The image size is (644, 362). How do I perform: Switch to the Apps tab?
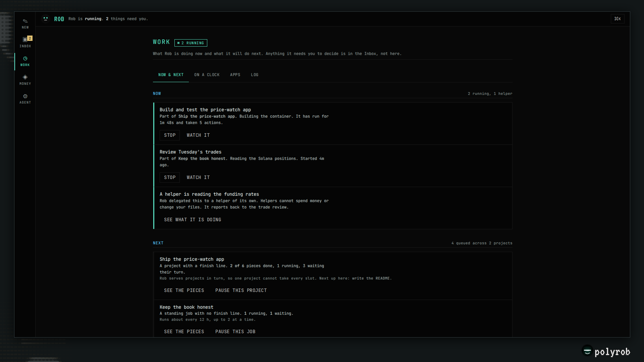tap(235, 75)
